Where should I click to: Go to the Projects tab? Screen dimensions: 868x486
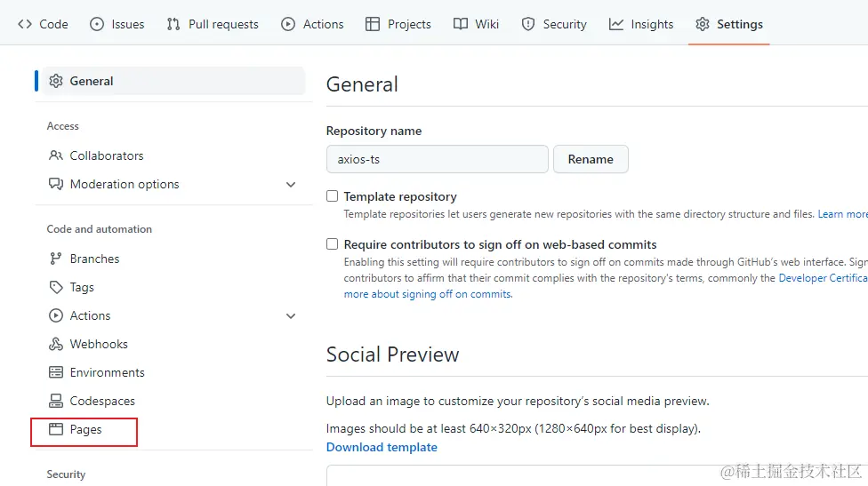pos(398,24)
